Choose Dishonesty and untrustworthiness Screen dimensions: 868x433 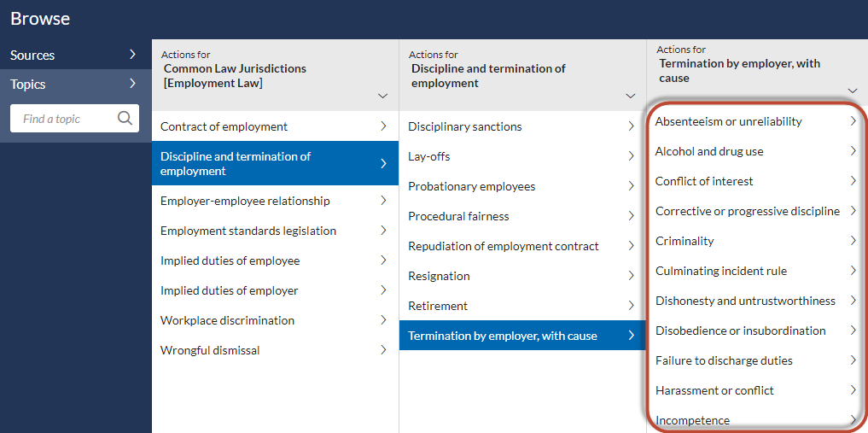pos(756,301)
